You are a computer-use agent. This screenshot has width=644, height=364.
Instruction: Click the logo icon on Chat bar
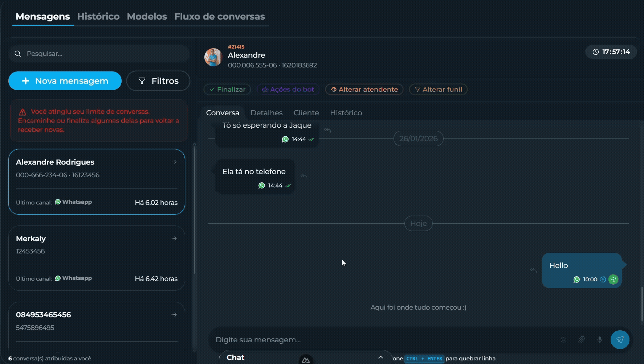point(306,360)
